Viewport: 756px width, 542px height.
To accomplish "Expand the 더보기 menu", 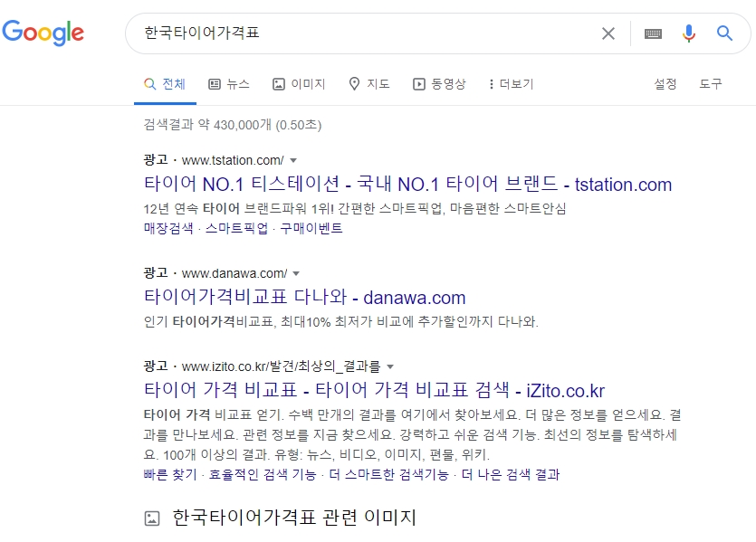I will click(x=511, y=84).
